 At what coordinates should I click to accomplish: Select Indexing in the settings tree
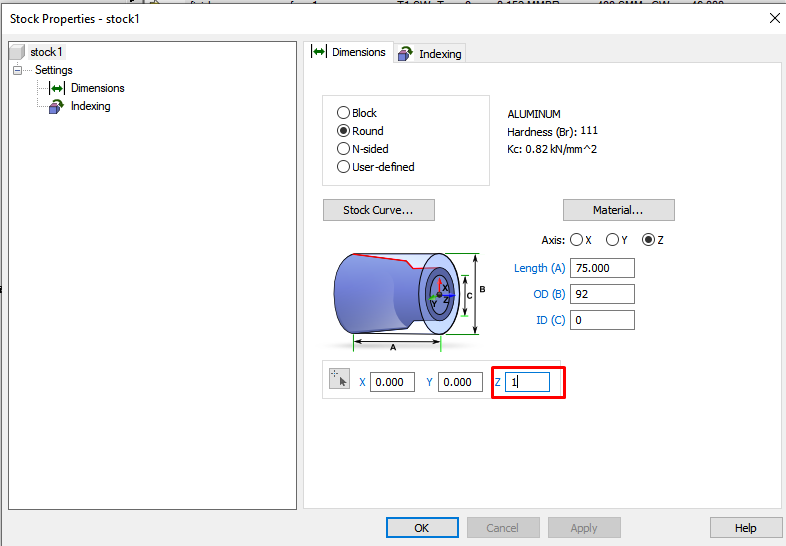(x=91, y=106)
